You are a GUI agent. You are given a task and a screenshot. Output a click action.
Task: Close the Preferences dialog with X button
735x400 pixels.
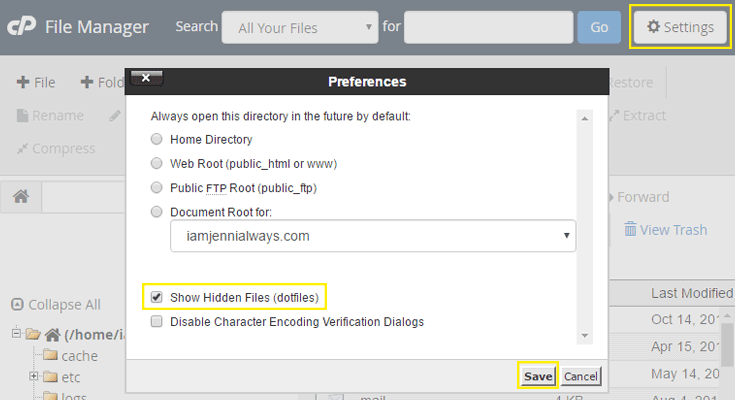click(146, 77)
